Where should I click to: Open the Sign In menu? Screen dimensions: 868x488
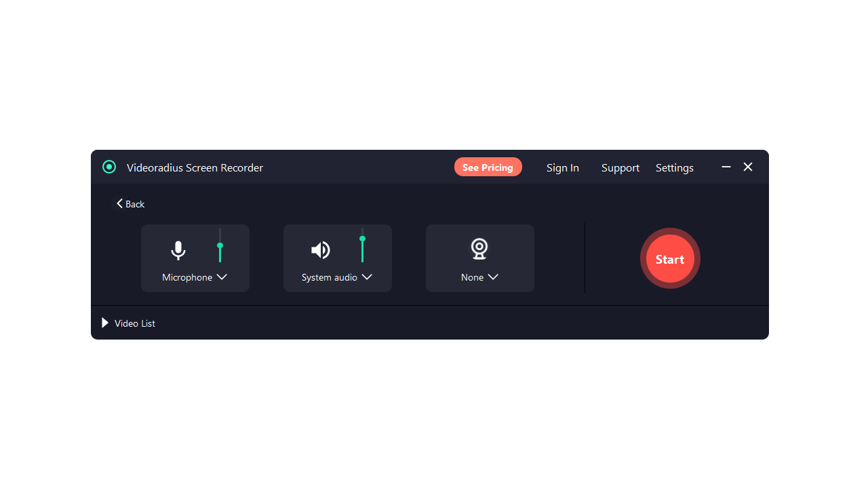pos(563,167)
